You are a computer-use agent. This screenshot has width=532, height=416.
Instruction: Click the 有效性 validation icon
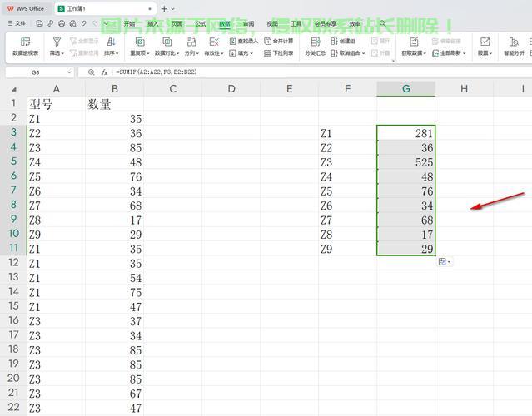(x=214, y=42)
